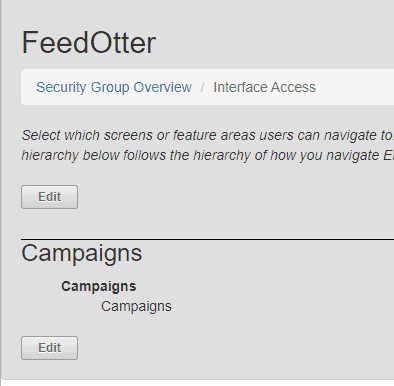Select the bold Campaigns tree group
The width and height of the screenshot is (394, 386).
(99, 286)
